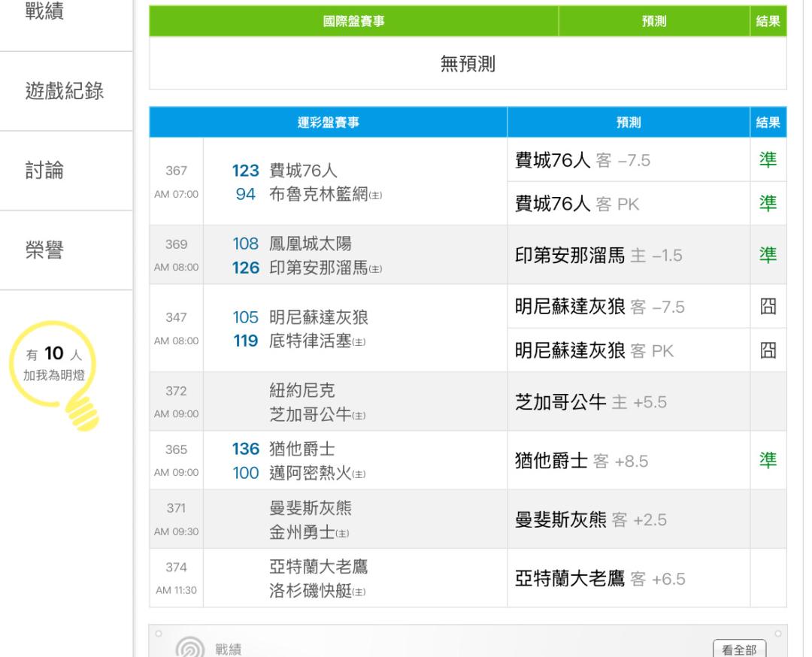Click the spiral 戰績 icon at the bottom
The width and height of the screenshot is (812, 657).
(x=190, y=648)
